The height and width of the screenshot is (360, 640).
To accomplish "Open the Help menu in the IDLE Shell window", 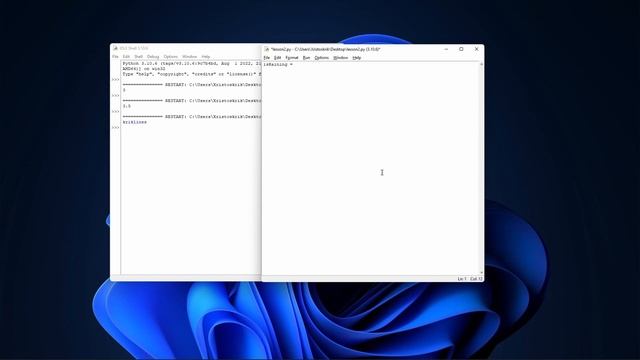I will click(x=206, y=57).
